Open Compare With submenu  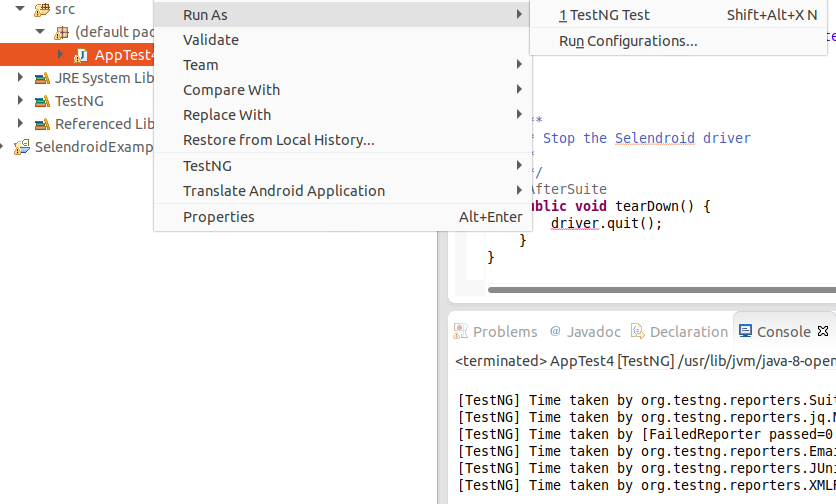[x=341, y=90]
